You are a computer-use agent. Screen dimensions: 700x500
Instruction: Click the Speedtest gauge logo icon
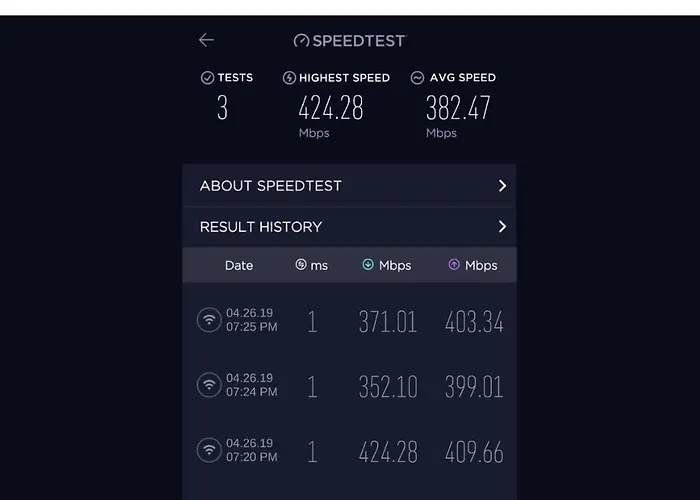tap(301, 41)
